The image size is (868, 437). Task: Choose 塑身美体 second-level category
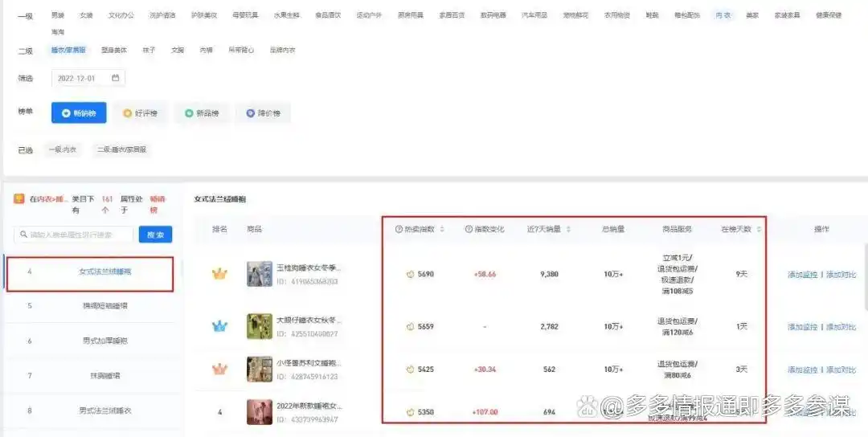113,50
